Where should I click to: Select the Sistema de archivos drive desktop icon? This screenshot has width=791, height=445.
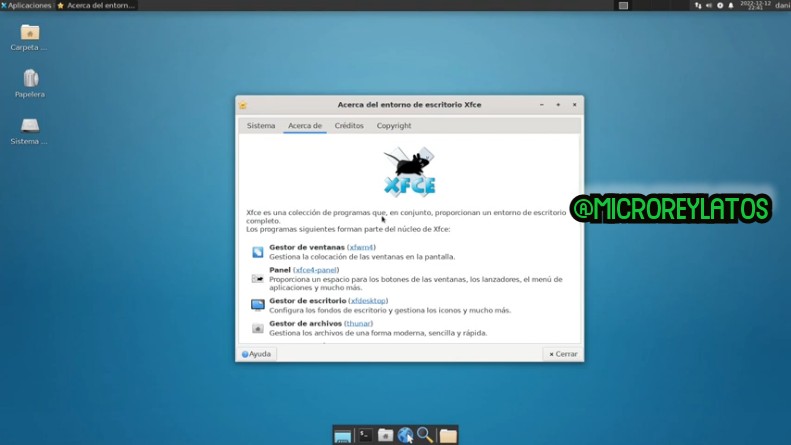coord(29,131)
